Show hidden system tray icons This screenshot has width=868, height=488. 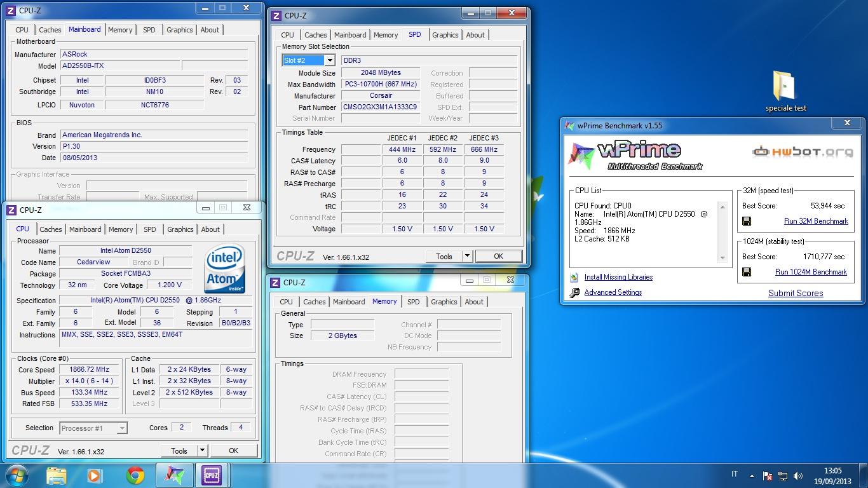[752, 476]
